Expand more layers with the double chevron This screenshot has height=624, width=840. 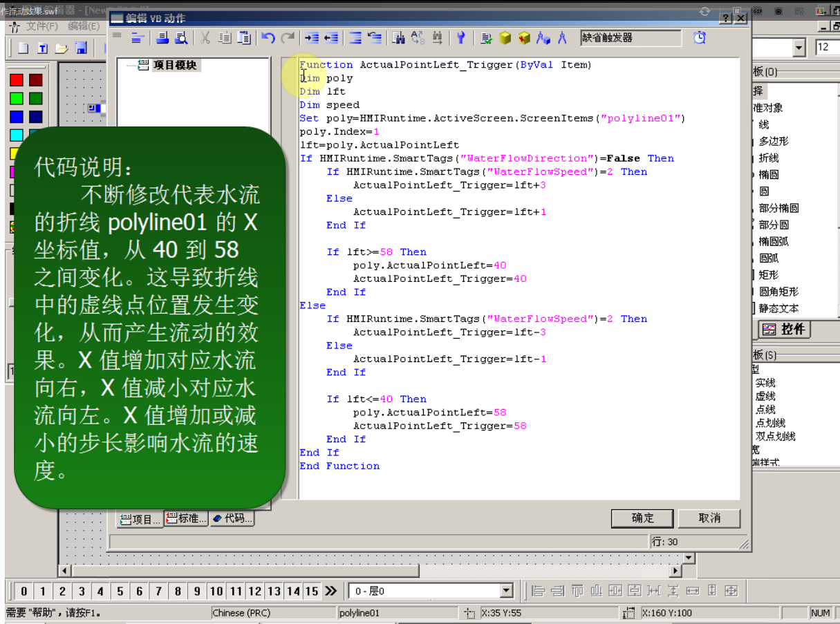click(x=331, y=591)
